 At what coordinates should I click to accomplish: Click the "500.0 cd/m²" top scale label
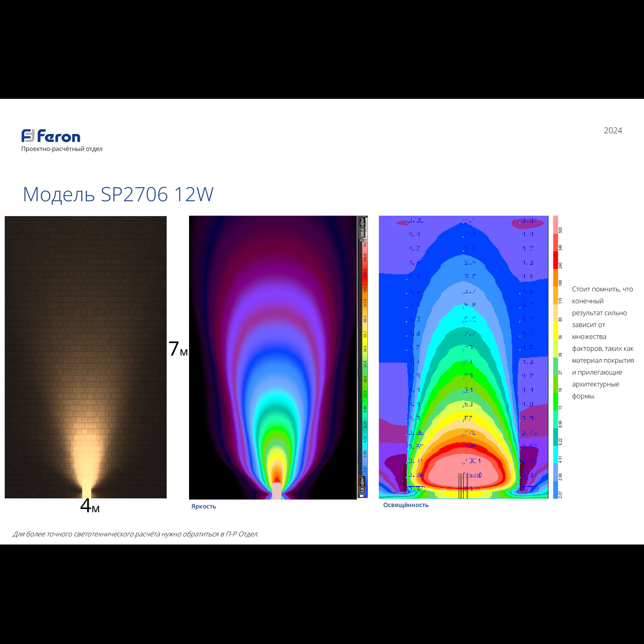(x=362, y=227)
